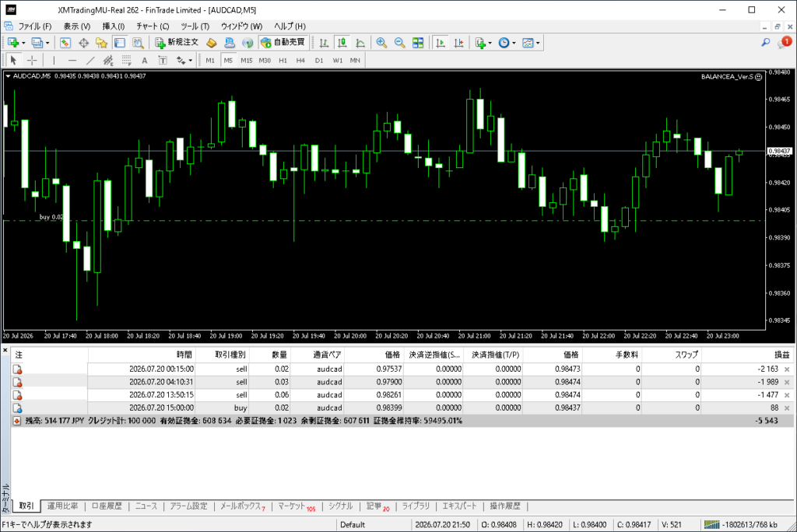Select the M15 timeframe button
The image size is (797, 532).
tap(247, 61)
